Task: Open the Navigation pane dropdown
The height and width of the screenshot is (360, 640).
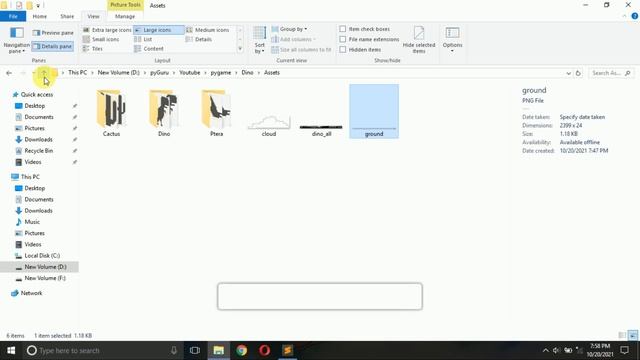Action: tap(17, 41)
